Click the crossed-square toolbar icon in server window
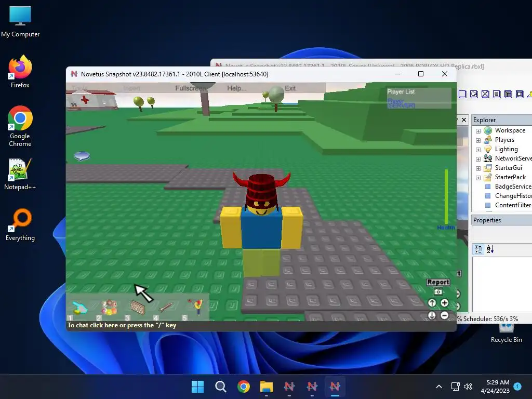This screenshot has height=399, width=532. point(485,94)
